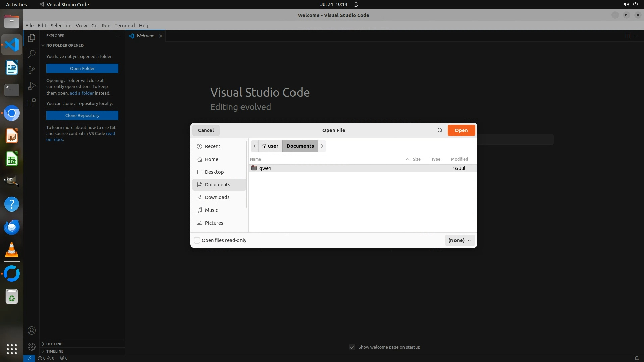Open the Search view in activity bar
This screenshot has width=644, height=362.
click(32, 54)
